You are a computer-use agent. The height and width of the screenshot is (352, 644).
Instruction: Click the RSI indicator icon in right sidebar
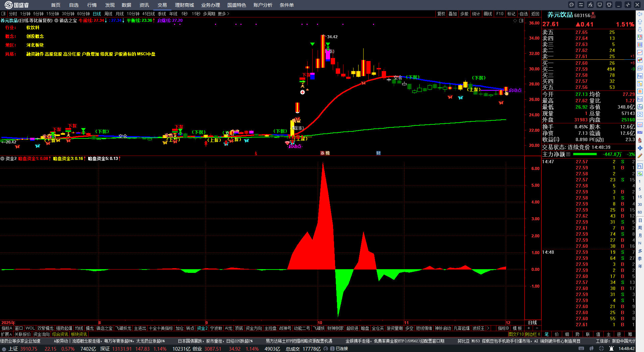[640, 132]
